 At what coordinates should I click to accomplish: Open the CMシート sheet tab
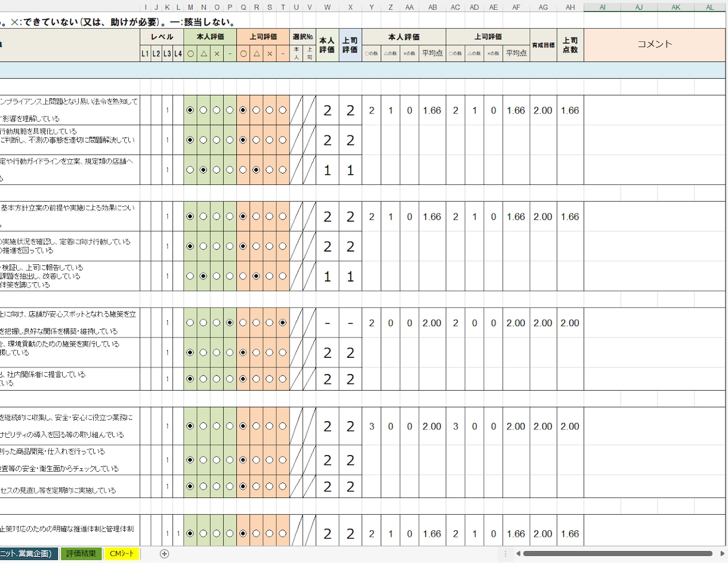pos(122,553)
